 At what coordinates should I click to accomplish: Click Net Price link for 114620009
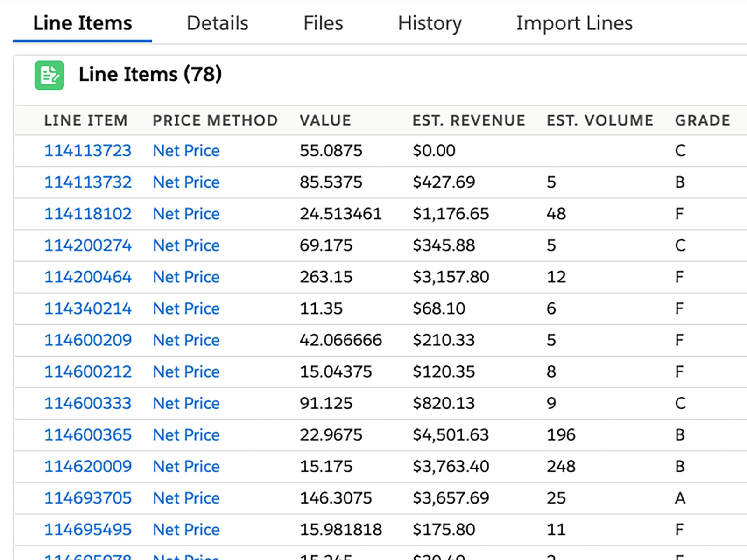click(186, 467)
